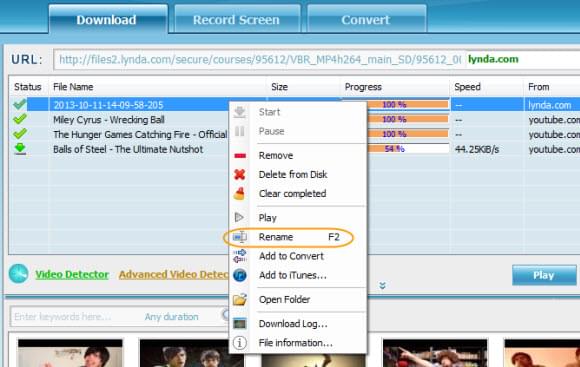
Task: Click the Video Detector round icon
Action: coord(18,274)
